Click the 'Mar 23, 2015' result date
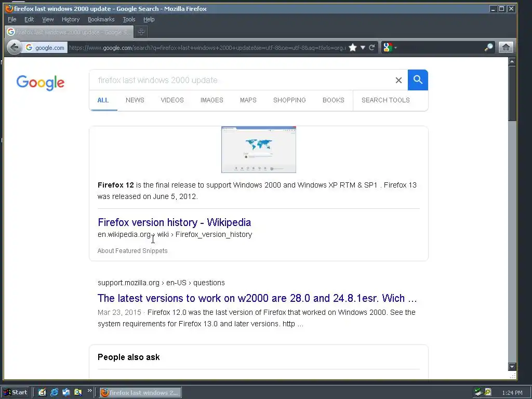Screen dimensions: 532x399 [x=119, y=312]
